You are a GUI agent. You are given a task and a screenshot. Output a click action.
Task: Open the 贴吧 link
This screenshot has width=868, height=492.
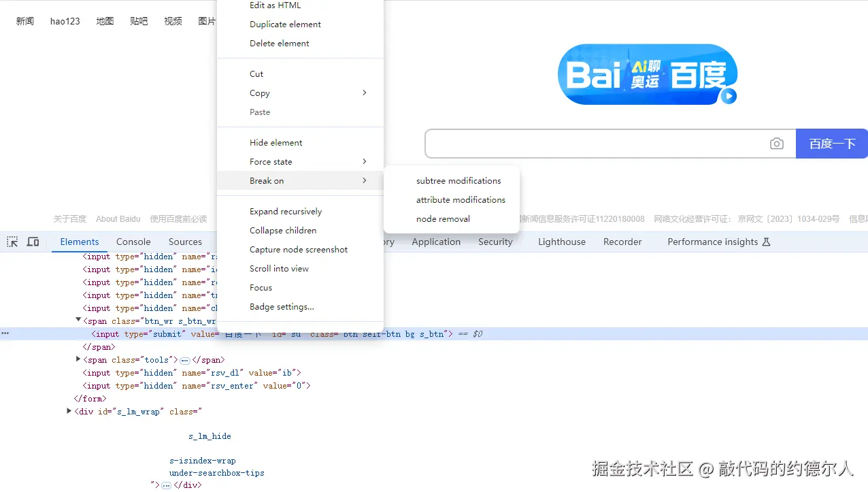click(139, 21)
